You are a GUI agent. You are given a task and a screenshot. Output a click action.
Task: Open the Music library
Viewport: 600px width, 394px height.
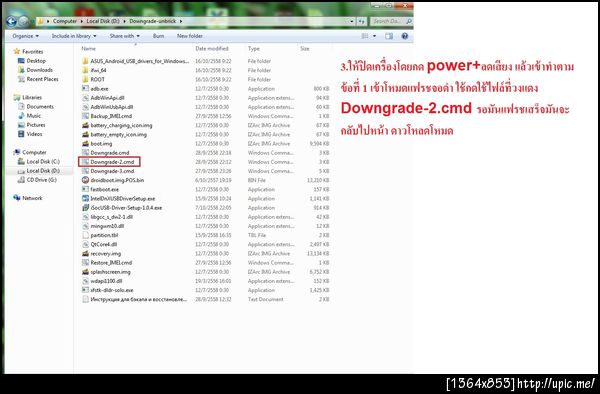click(33, 116)
